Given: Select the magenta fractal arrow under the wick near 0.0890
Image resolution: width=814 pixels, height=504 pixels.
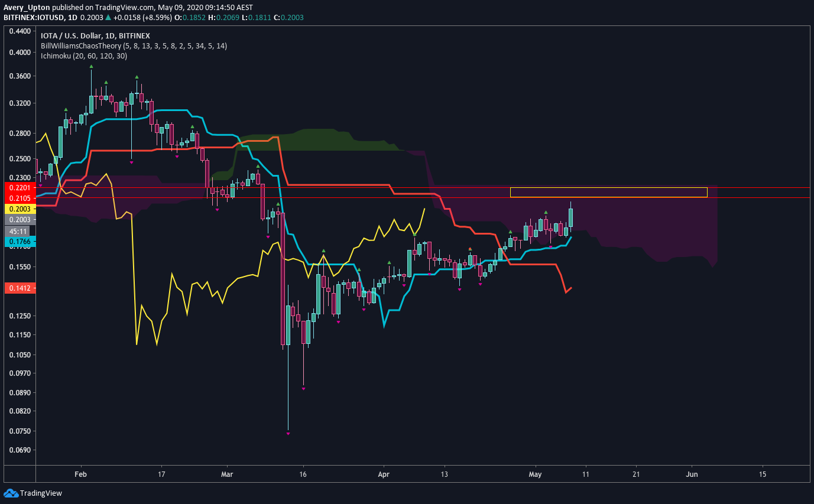Looking at the screenshot, I should tap(303, 388).
